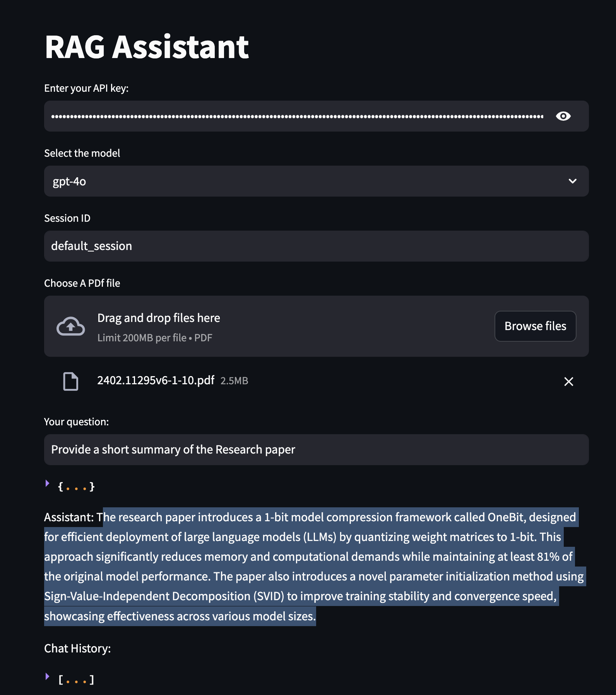Remove the uploaded 2402.11295v6-1-10.pdf file
616x695 pixels.
click(x=568, y=382)
